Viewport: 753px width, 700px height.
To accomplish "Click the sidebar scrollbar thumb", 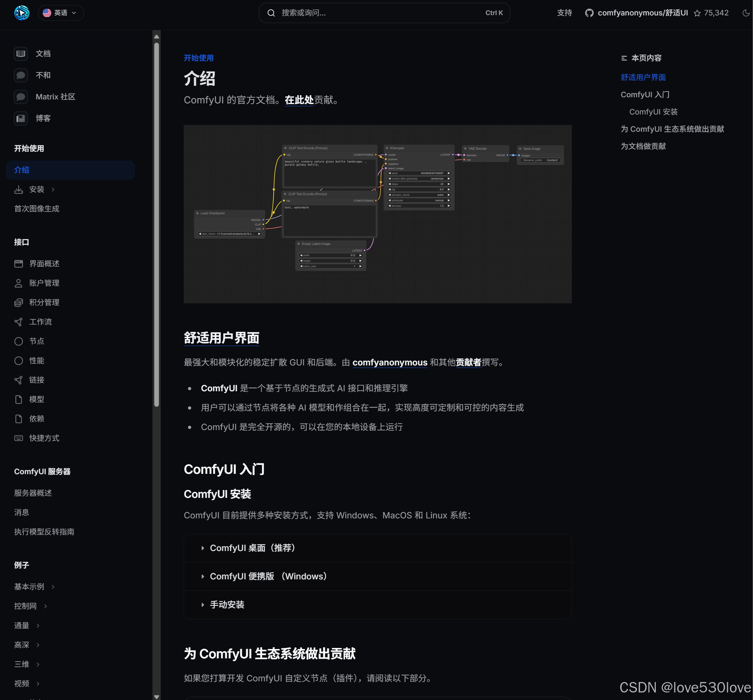I will (x=156, y=224).
